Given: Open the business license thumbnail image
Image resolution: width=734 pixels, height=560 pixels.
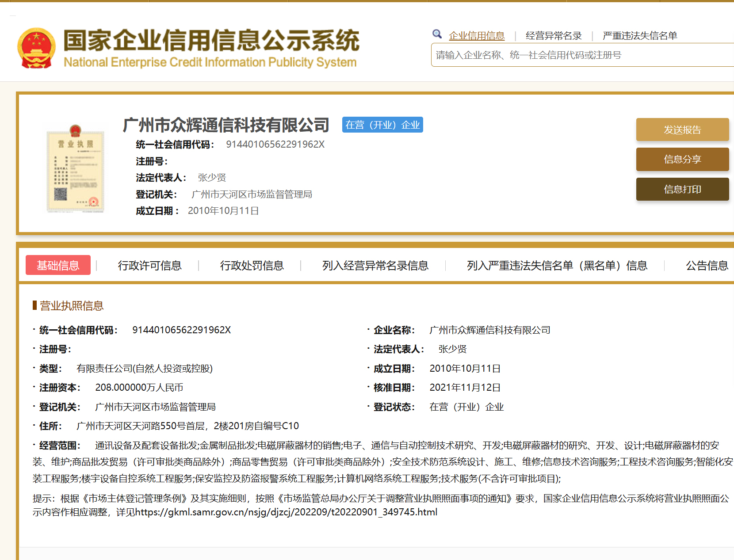Looking at the screenshot, I should pyautogui.click(x=76, y=168).
